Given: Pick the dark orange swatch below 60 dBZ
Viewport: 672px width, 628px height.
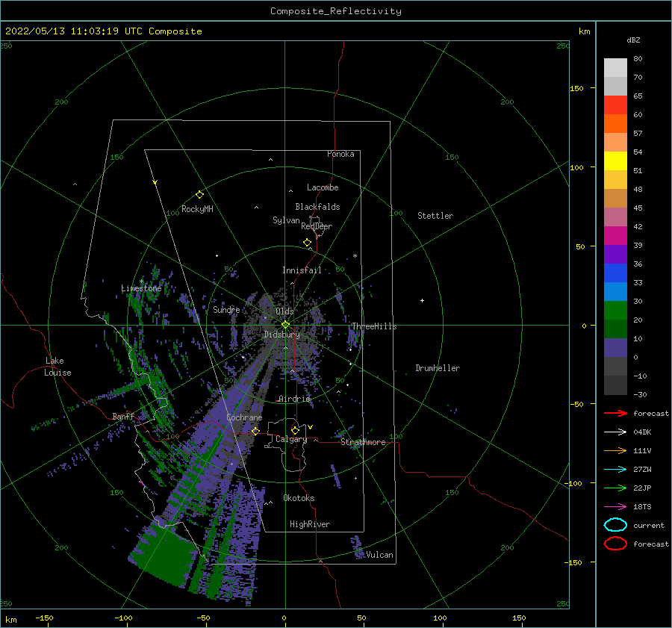Looking at the screenshot, I should (615, 124).
